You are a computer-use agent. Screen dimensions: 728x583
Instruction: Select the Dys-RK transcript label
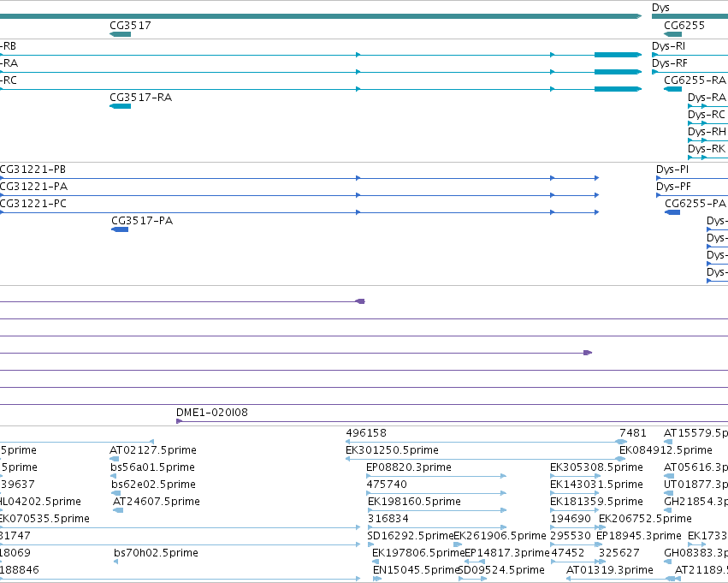pos(706,149)
